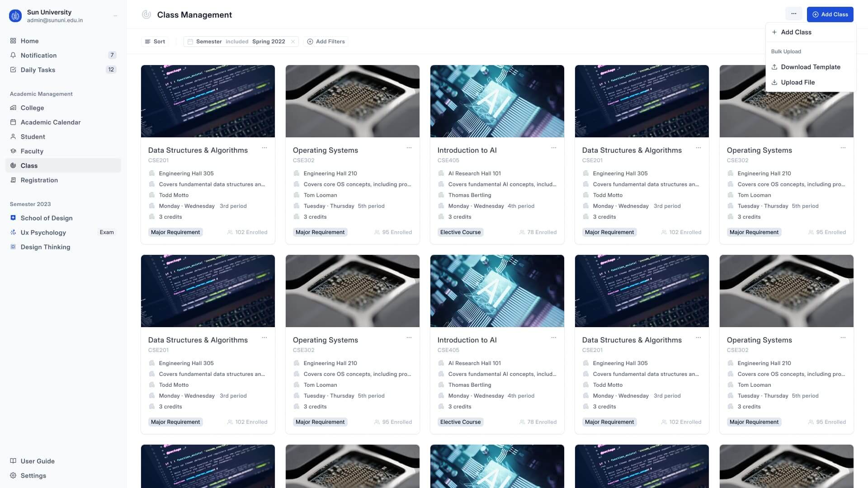868x488 pixels.
Task: Open the Notification bell icon
Action: click(x=13, y=55)
